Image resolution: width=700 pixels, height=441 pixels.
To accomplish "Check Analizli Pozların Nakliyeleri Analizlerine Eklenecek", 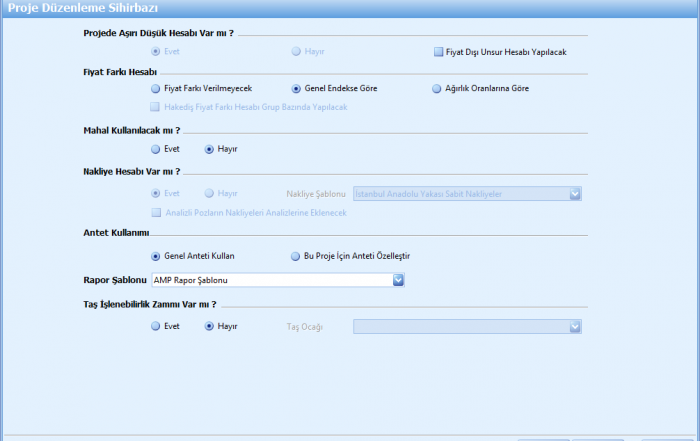I will [x=155, y=213].
